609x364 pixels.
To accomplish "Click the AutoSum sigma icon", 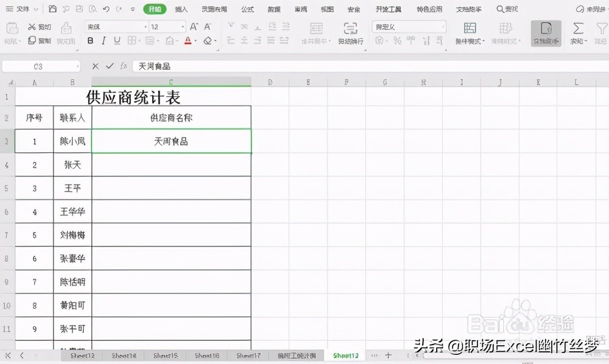I will tap(577, 29).
